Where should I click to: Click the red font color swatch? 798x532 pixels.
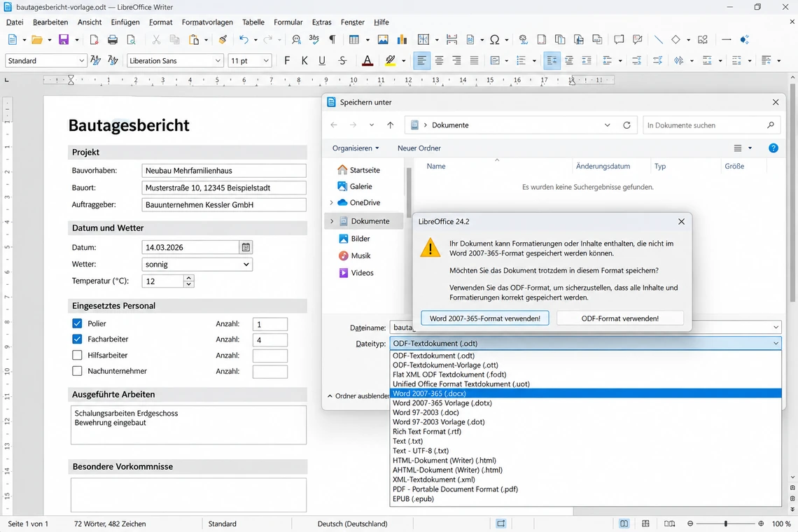pos(367,61)
